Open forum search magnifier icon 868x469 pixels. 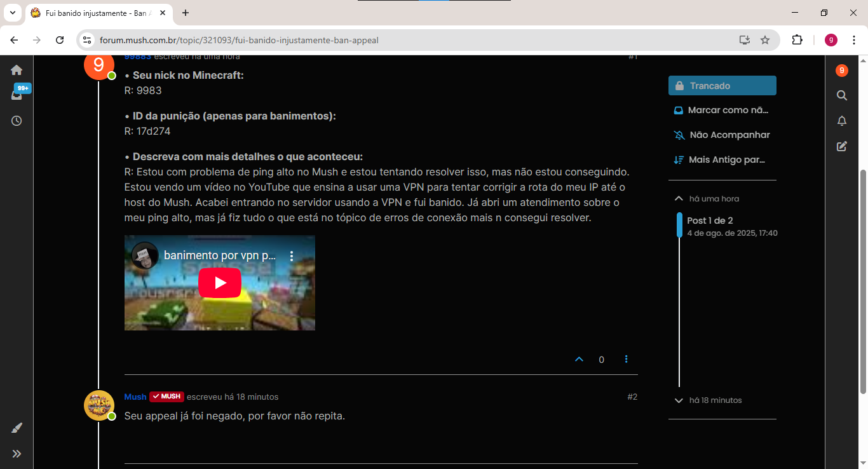pos(842,95)
